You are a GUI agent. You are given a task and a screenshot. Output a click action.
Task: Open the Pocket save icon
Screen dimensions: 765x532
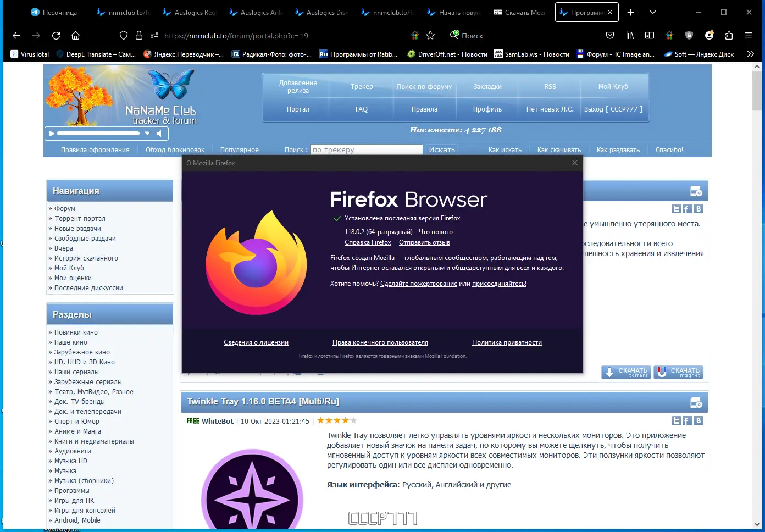pos(610,36)
